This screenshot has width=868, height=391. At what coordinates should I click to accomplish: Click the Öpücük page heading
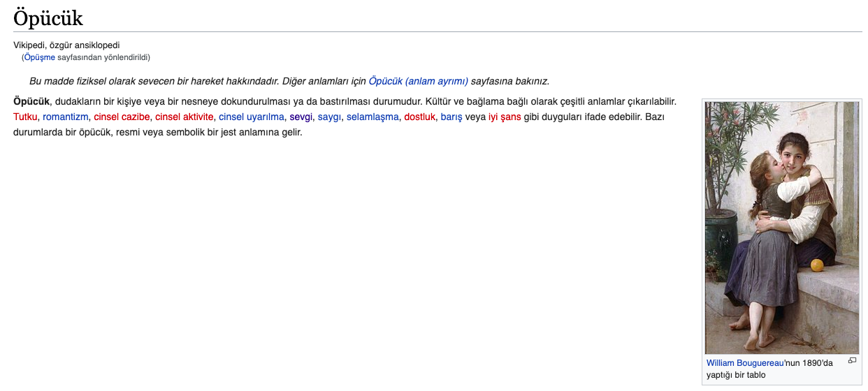48,17
